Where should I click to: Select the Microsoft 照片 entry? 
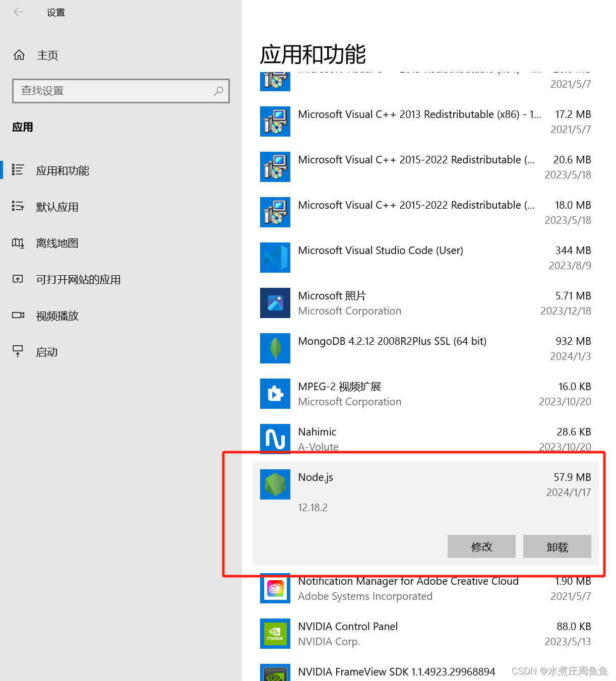tap(425, 303)
